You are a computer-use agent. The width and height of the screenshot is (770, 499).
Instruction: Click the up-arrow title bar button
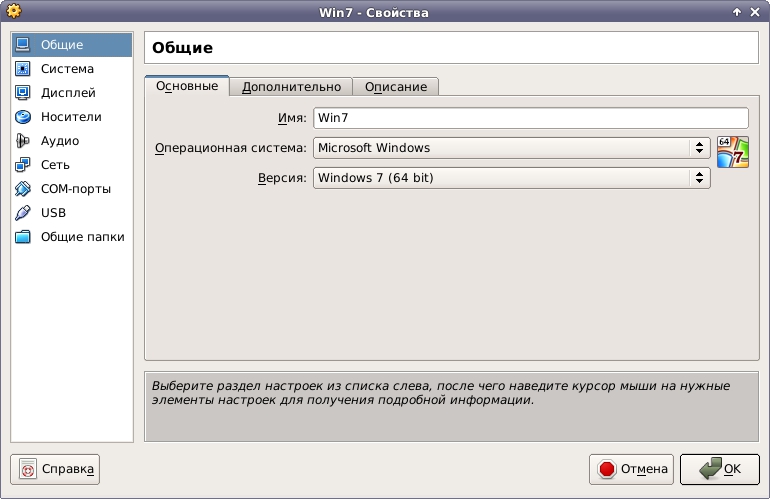[737, 12]
